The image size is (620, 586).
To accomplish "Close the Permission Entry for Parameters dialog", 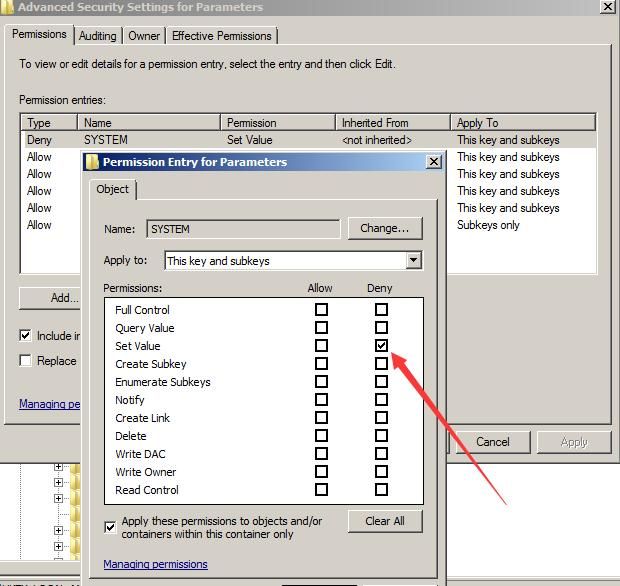I will pos(434,161).
